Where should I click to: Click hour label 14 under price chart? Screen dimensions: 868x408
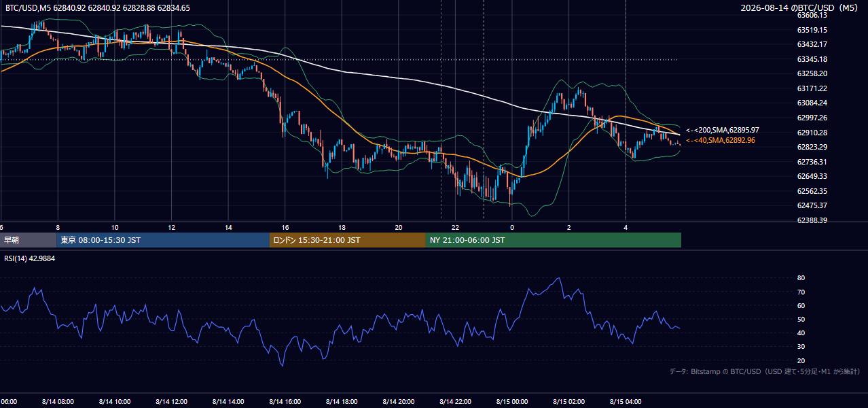[x=229, y=228]
